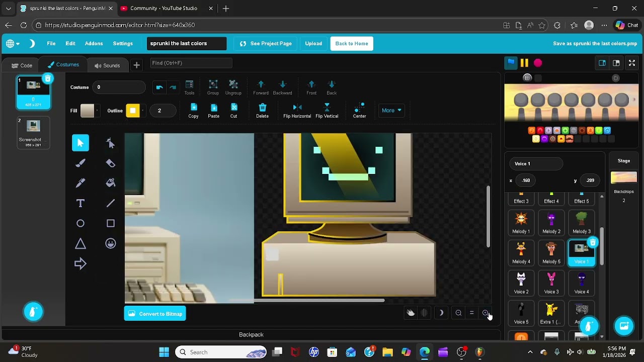The width and height of the screenshot is (644, 362).
Task: Switch to the Sounds tab
Action: (x=107, y=65)
